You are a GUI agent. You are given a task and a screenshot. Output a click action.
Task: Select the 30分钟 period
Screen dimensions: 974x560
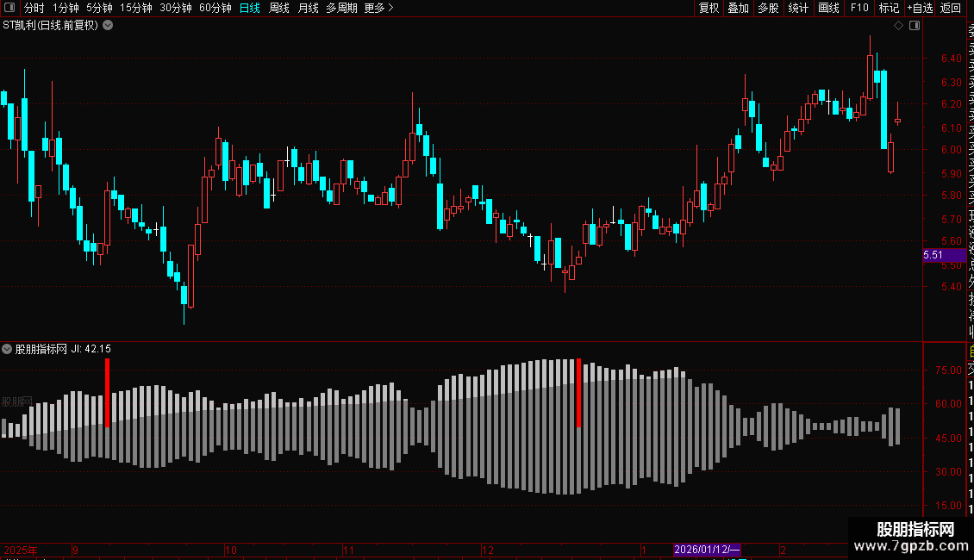click(x=175, y=8)
